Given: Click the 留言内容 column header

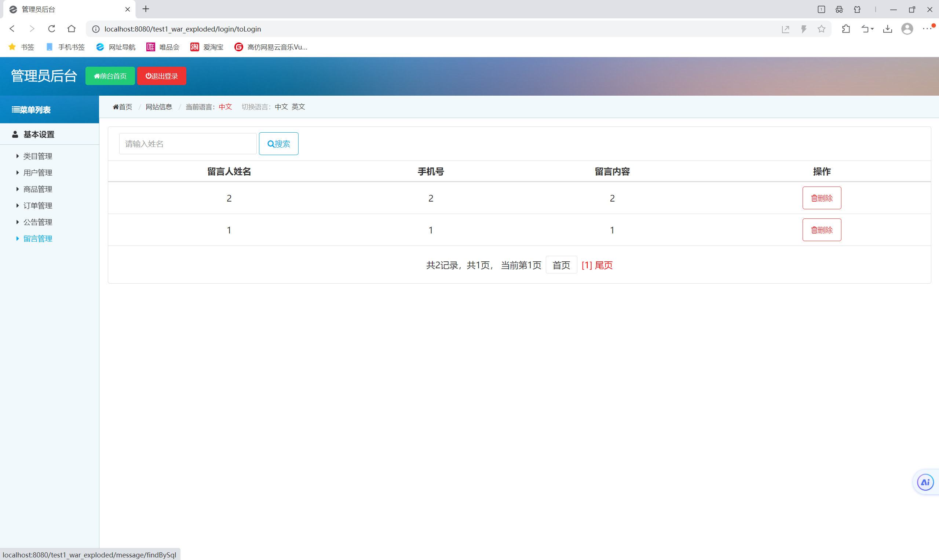Looking at the screenshot, I should [x=612, y=171].
